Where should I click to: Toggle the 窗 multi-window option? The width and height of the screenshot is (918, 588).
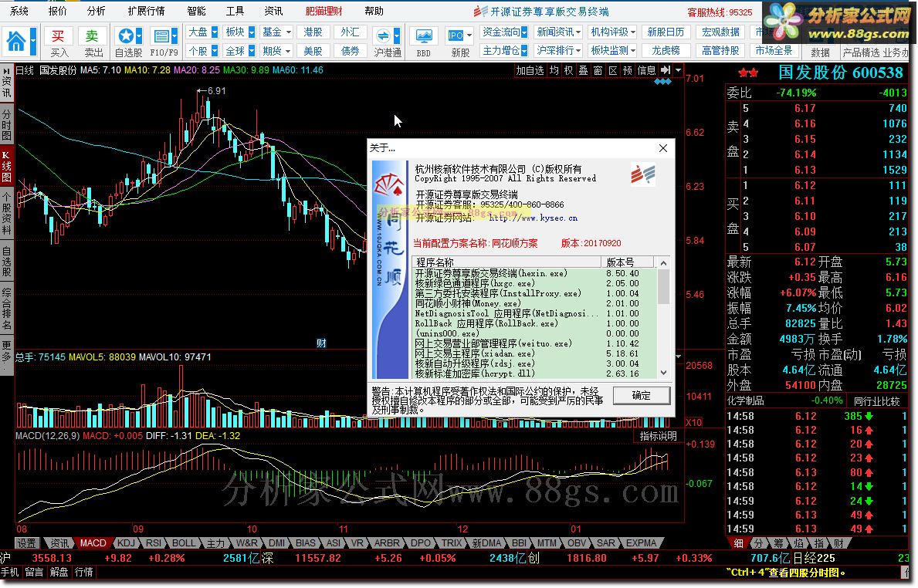[x=598, y=70]
